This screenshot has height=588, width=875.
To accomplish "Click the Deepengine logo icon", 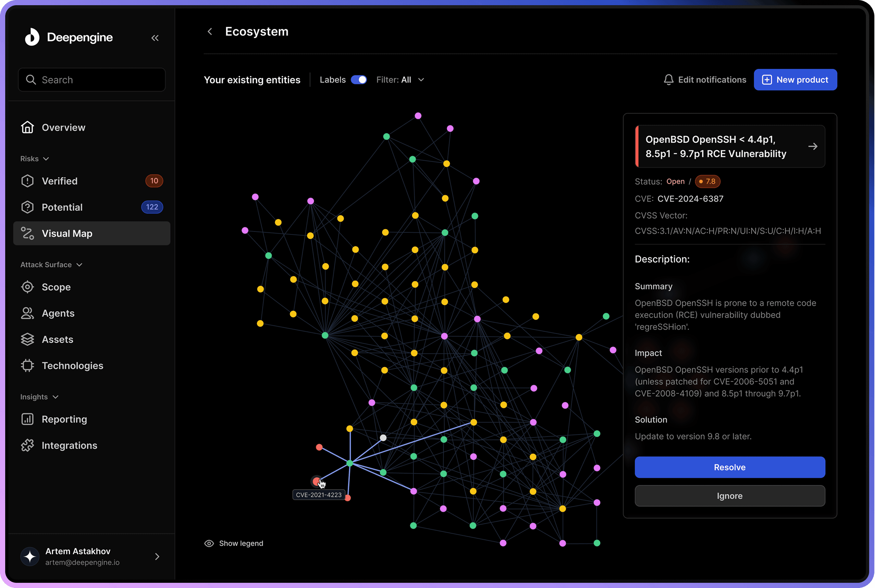I will [32, 37].
